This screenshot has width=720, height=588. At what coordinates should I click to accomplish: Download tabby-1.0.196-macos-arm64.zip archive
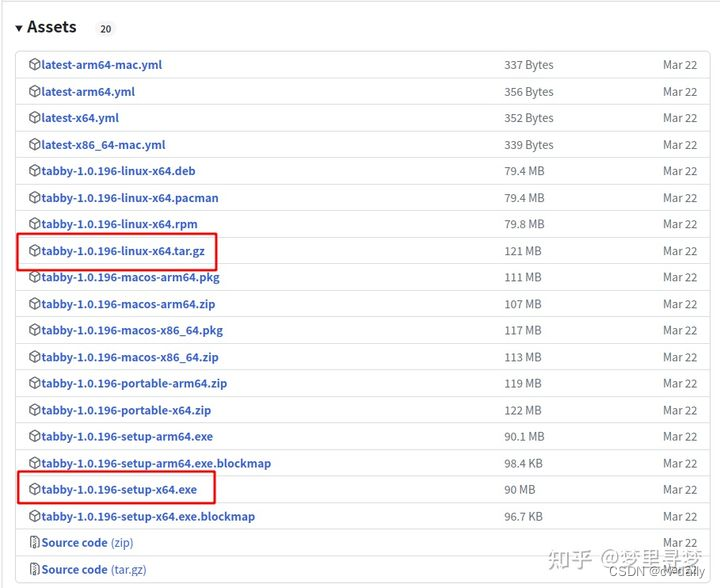click(128, 304)
